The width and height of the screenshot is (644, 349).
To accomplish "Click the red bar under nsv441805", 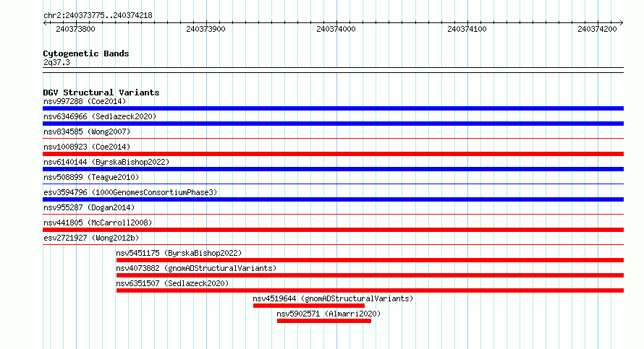I will click(333, 230).
